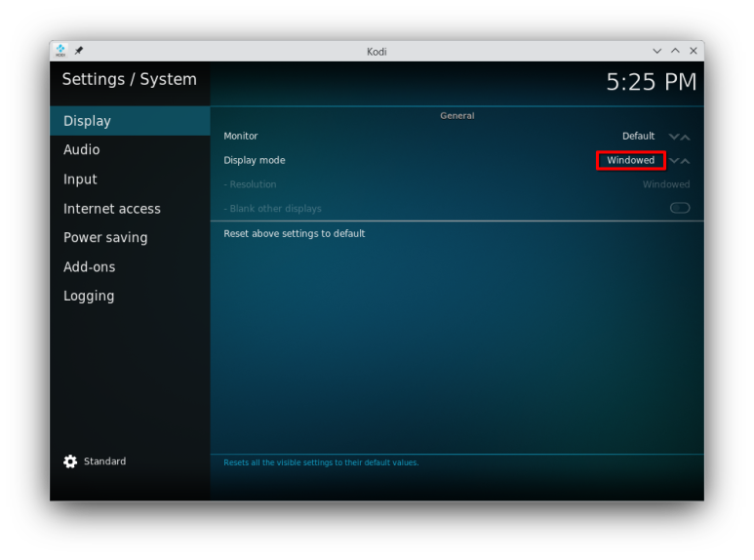This screenshot has width=754, height=560.
Task: Select the Display category
Action: click(130, 121)
